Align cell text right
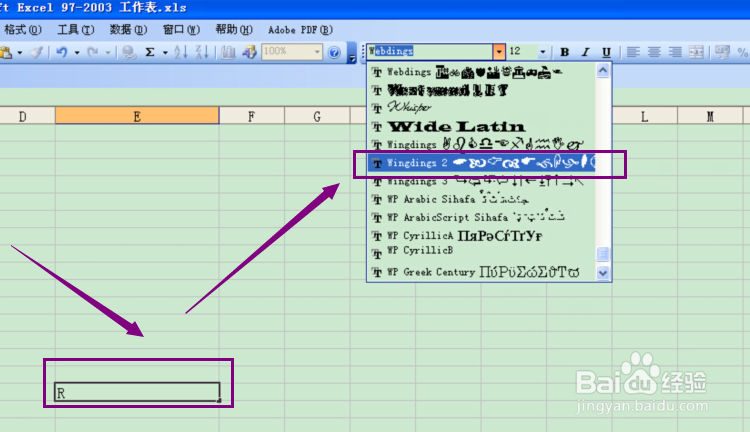 pos(675,52)
